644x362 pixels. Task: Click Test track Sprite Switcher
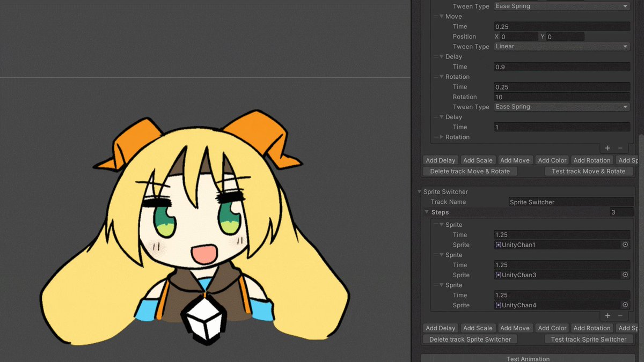589,339
